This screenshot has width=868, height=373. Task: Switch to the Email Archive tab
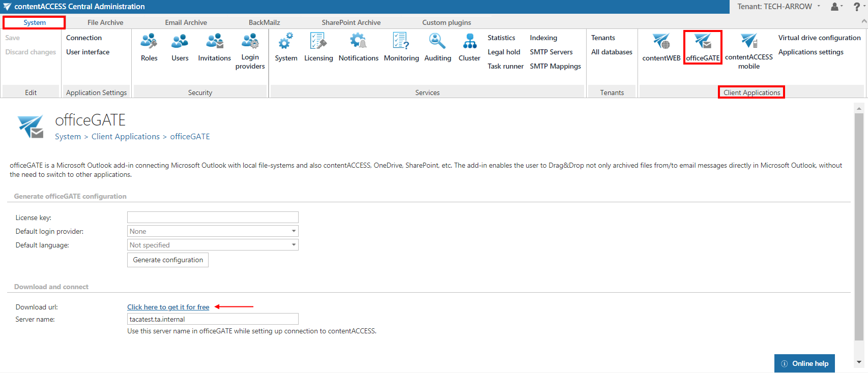tap(186, 22)
